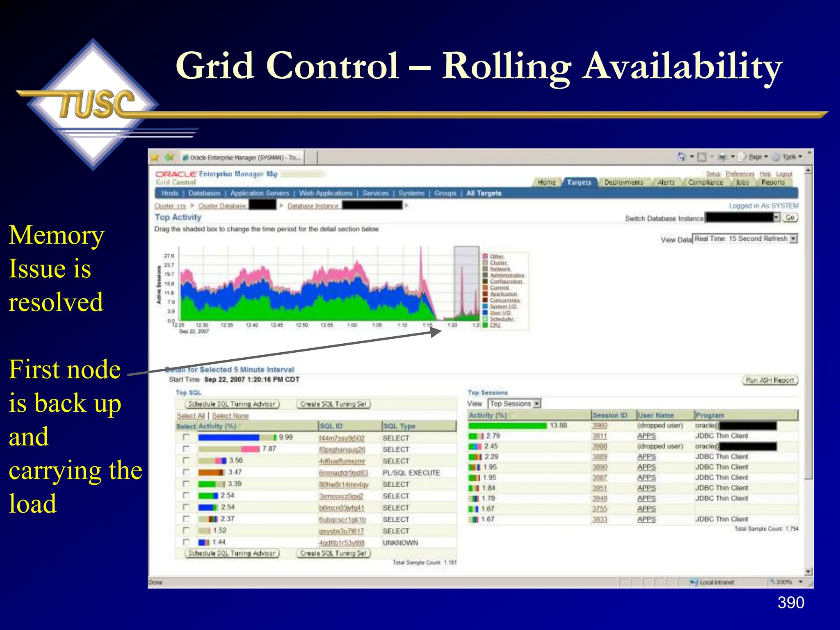Check the box for the 2.37 activity row
The height and width of the screenshot is (630, 840).
coord(186,518)
